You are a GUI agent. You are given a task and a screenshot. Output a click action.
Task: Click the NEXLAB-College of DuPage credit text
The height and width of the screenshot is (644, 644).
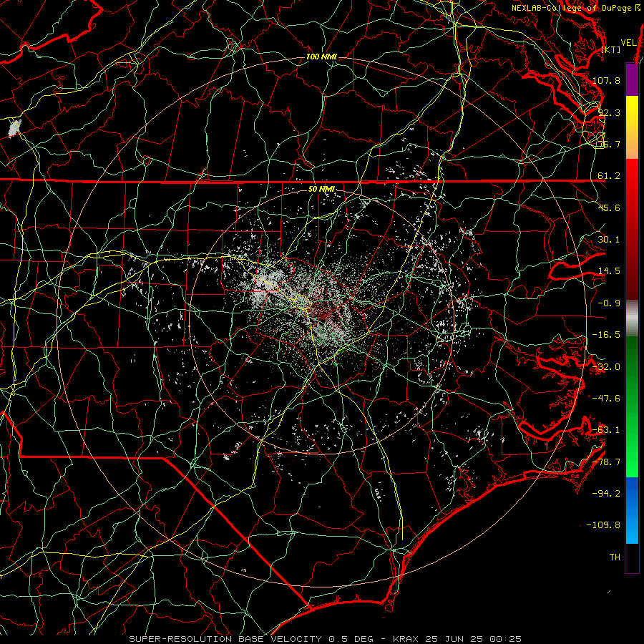coord(576,8)
